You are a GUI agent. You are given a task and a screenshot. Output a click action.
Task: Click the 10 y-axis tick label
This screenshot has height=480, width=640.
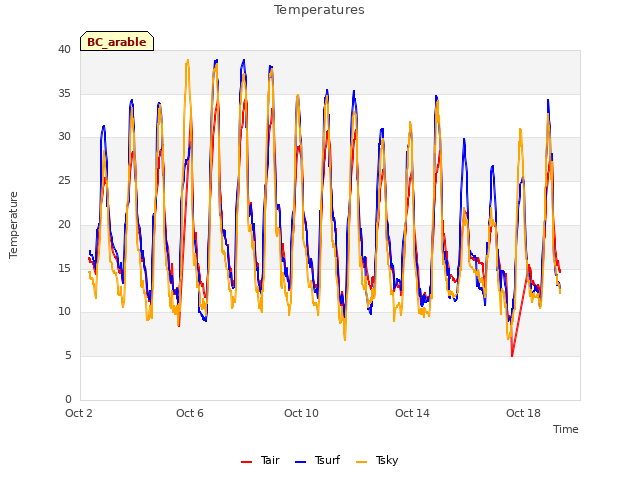64,312
